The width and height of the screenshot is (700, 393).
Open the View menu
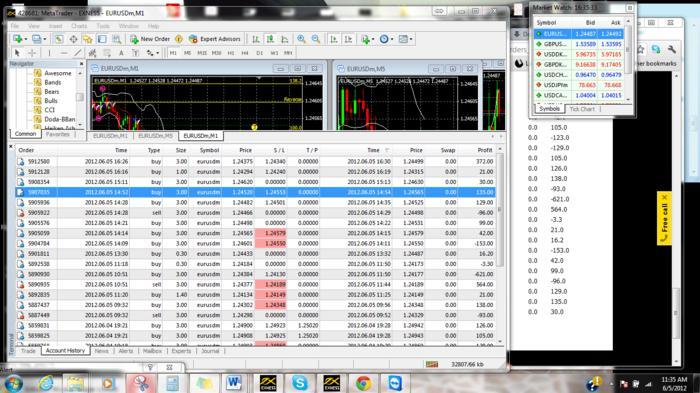coord(33,26)
